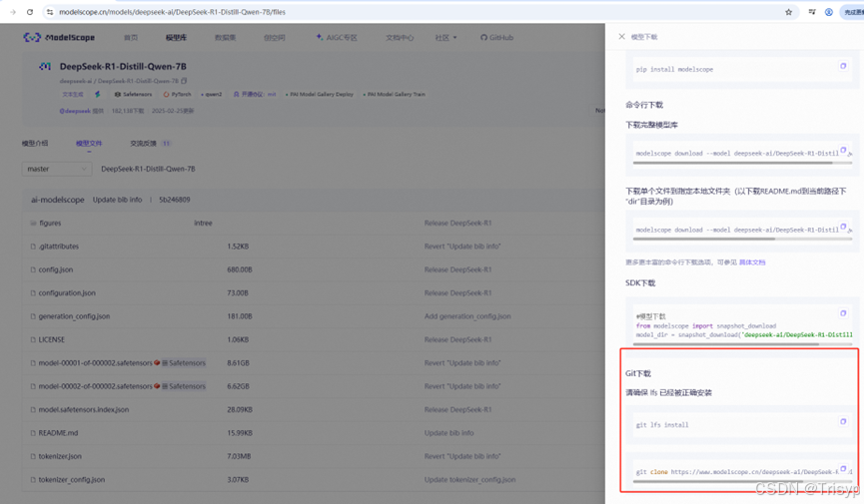Copy the model path deepseek-ai/DeepSeek-R1-Distill-Qwen-7B
Screen dimensions: 864x504
pos(184,81)
